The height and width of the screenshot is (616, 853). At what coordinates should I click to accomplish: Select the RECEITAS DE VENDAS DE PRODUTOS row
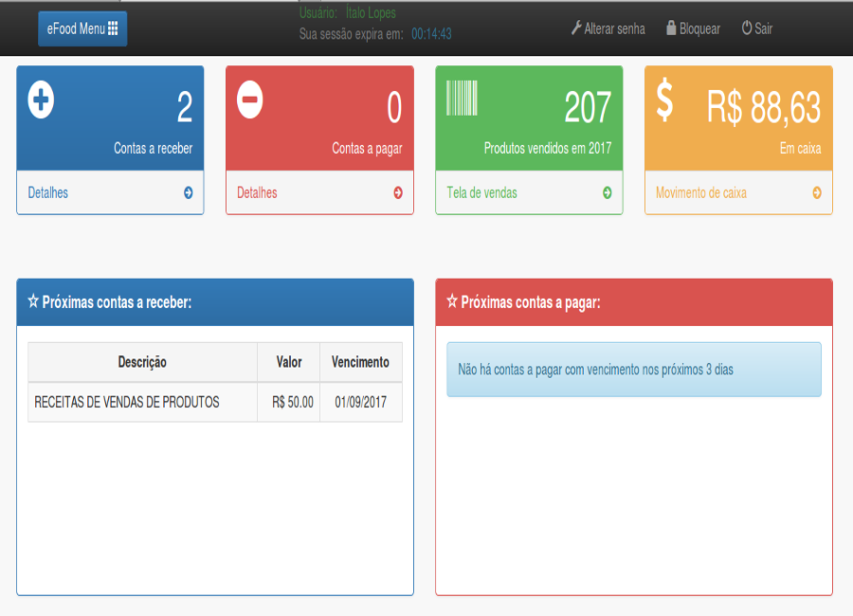127,402
